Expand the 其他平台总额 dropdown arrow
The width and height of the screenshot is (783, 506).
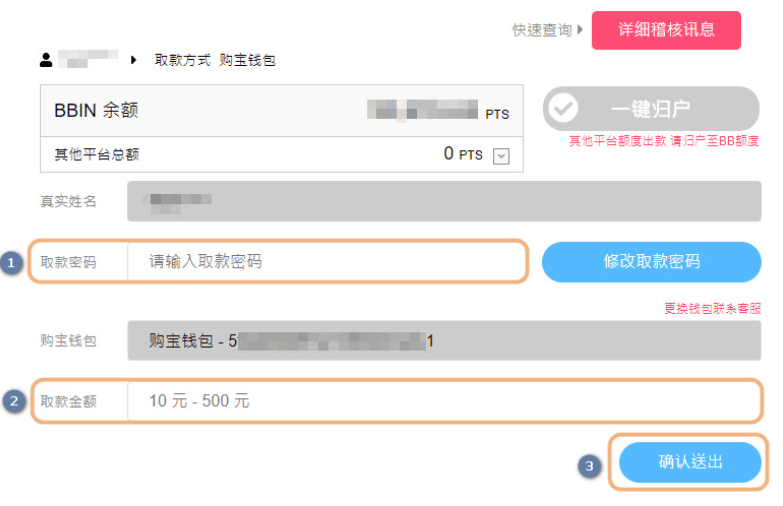coord(502,156)
